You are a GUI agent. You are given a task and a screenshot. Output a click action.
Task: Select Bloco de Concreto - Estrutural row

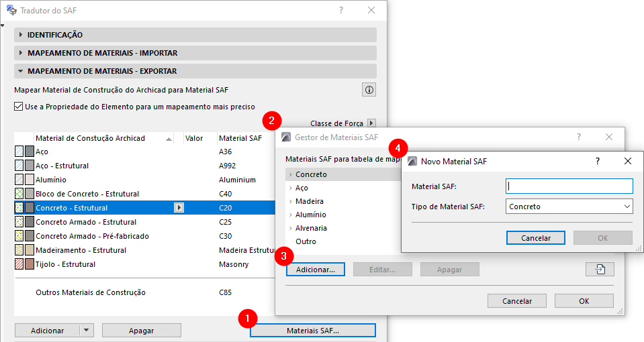pos(144,194)
